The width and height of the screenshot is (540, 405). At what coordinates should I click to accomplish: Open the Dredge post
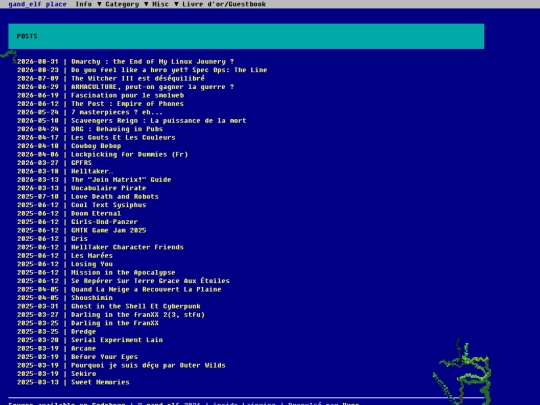click(x=83, y=332)
